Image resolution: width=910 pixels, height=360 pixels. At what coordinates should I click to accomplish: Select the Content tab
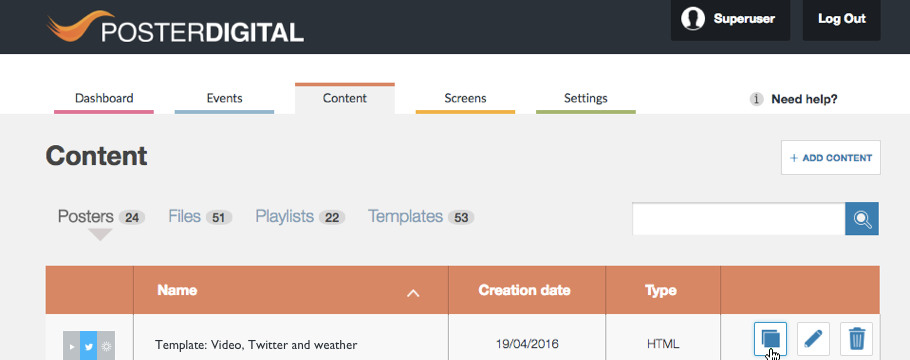click(345, 98)
